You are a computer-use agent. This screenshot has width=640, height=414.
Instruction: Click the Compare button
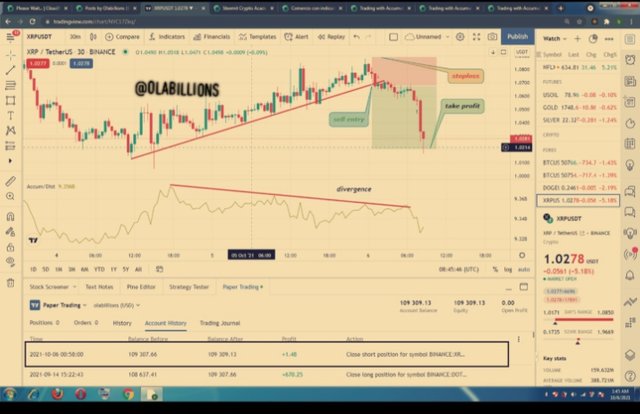pos(122,37)
